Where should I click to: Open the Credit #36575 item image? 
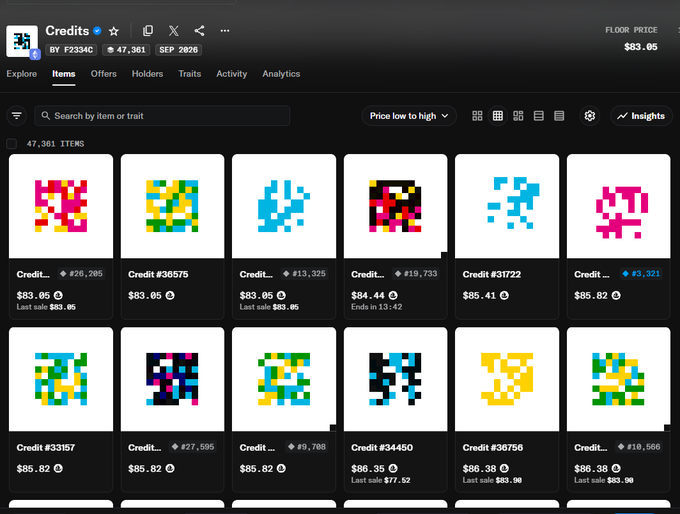[173, 206]
